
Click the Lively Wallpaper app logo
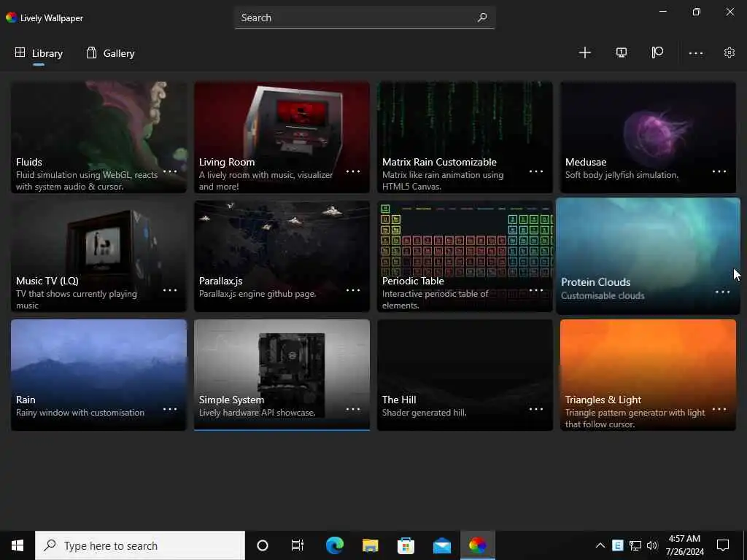click(12, 17)
